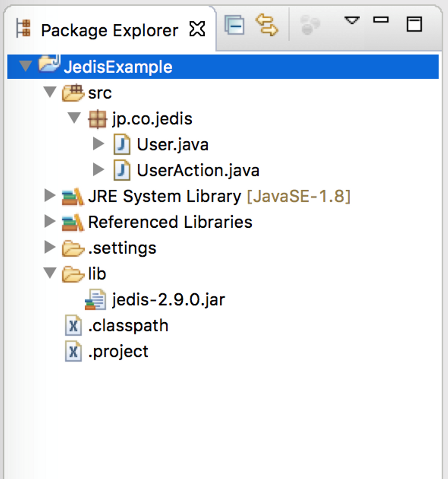This screenshot has width=448, height=479.
Task: Close the Package Explorer tab
Action: coord(197,29)
